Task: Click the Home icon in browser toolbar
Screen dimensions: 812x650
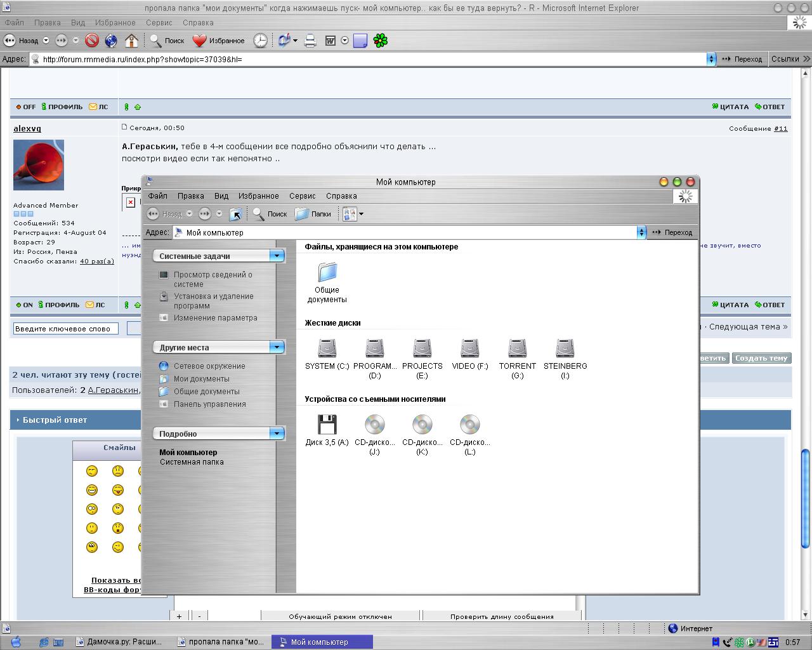Action: pos(131,41)
